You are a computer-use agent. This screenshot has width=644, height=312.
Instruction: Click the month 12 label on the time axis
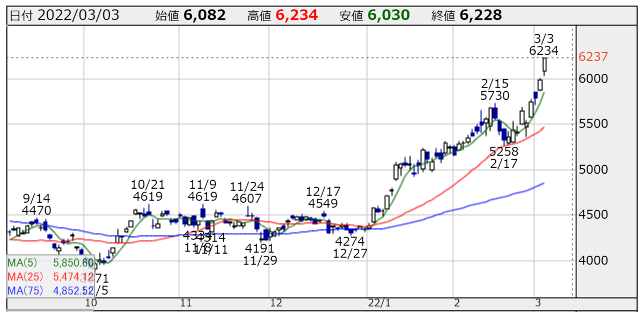click(x=276, y=303)
